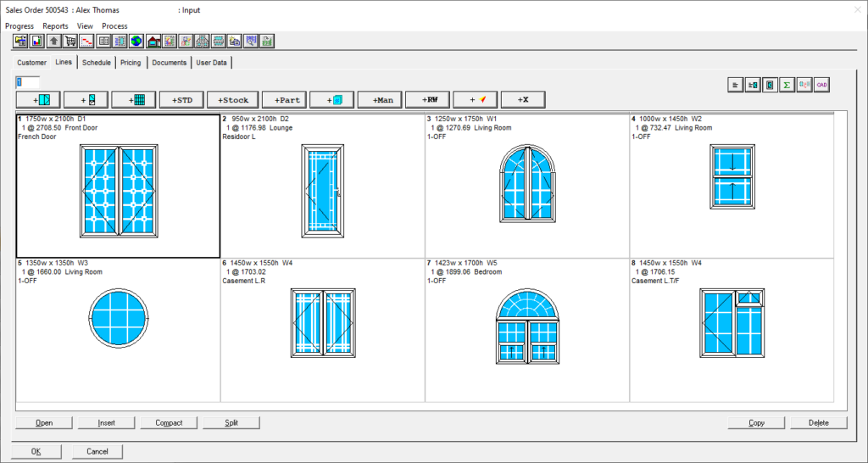
Task: Click the up arrow toolbar icon
Action: pos(53,41)
